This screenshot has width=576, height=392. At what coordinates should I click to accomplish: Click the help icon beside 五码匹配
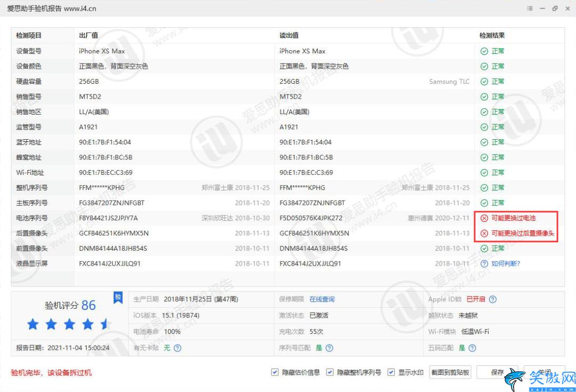473,348
